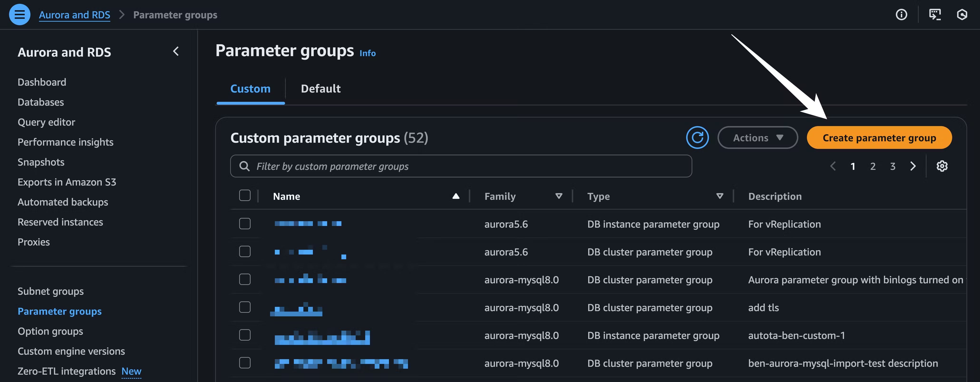Check the row with binlogs turned on description
The height and width of the screenshot is (382, 980).
(245, 279)
